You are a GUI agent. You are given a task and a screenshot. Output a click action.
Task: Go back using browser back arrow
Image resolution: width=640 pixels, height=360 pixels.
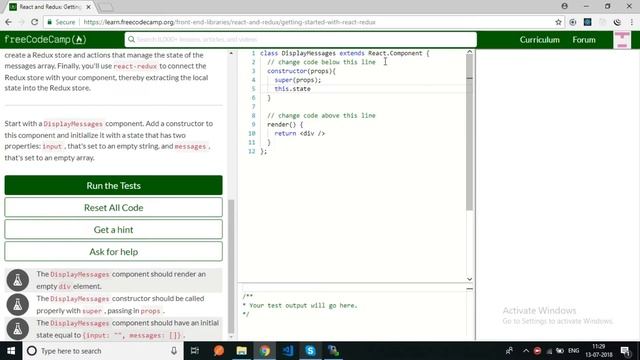tap(9, 22)
